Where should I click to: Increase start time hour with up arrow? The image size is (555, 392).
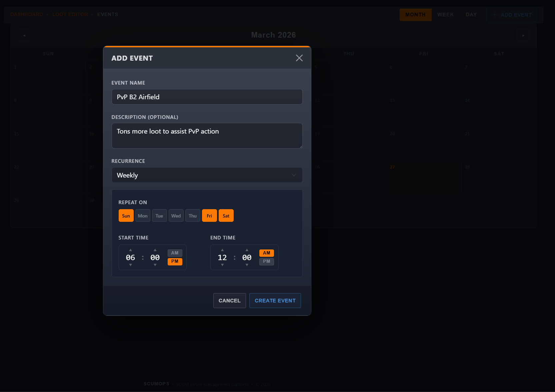(x=130, y=250)
